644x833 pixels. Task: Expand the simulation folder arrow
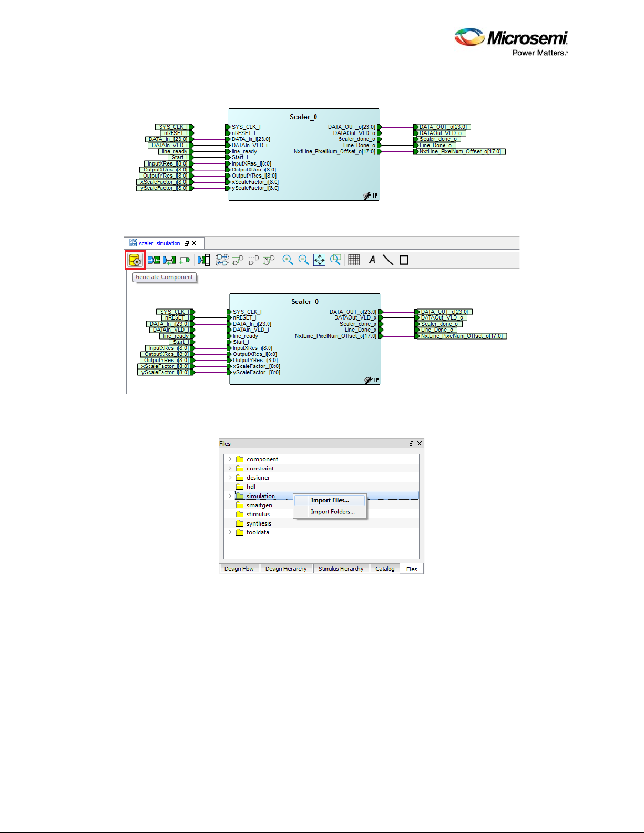click(230, 496)
